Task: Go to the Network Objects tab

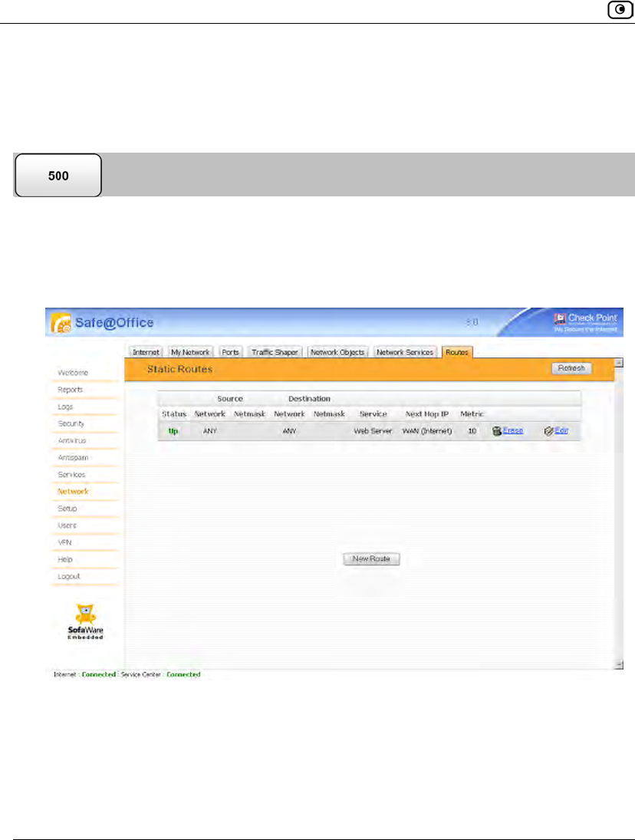Action: [337, 352]
